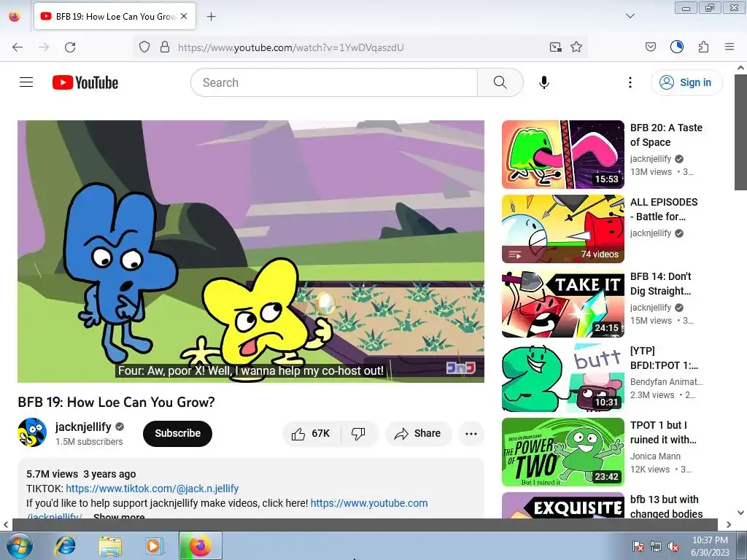
Task: Subscribe to jacknjellify
Action: coord(177,433)
